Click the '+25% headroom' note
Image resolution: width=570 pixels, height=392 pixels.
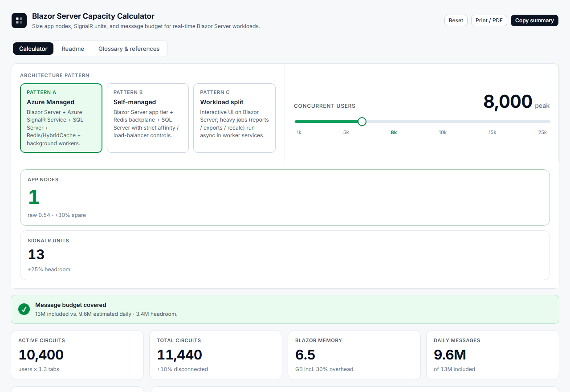coord(49,269)
